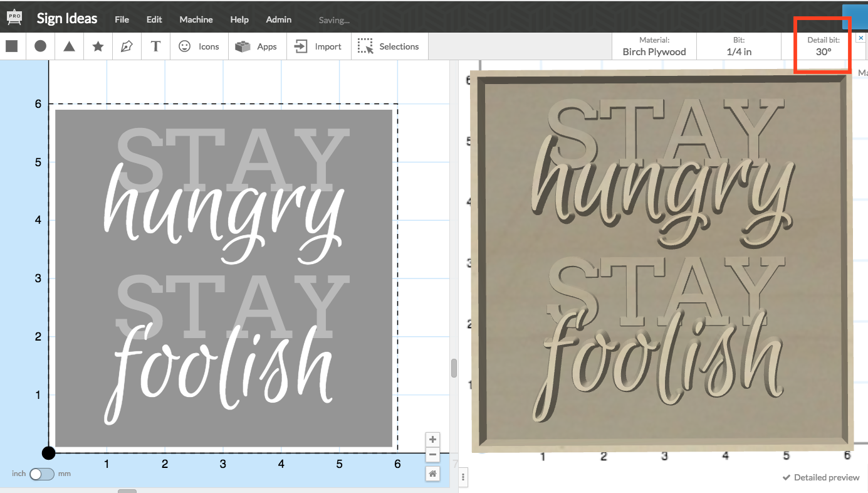
Task: Select the circle shape tool
Action: point(40,46)
